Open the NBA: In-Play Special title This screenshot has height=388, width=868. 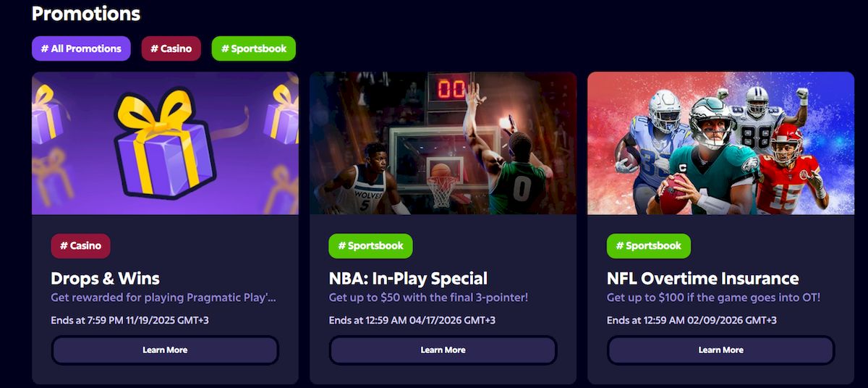(408, 279)
